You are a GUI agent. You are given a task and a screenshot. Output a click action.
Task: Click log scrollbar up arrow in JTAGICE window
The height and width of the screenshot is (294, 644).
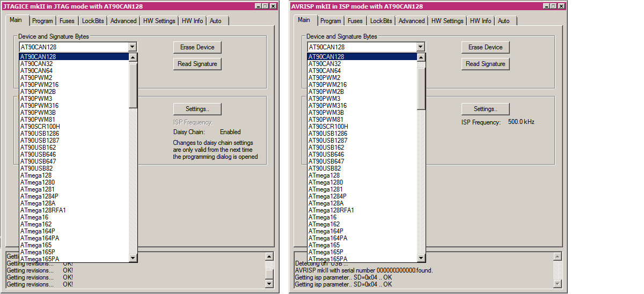(x=269, y=256)
